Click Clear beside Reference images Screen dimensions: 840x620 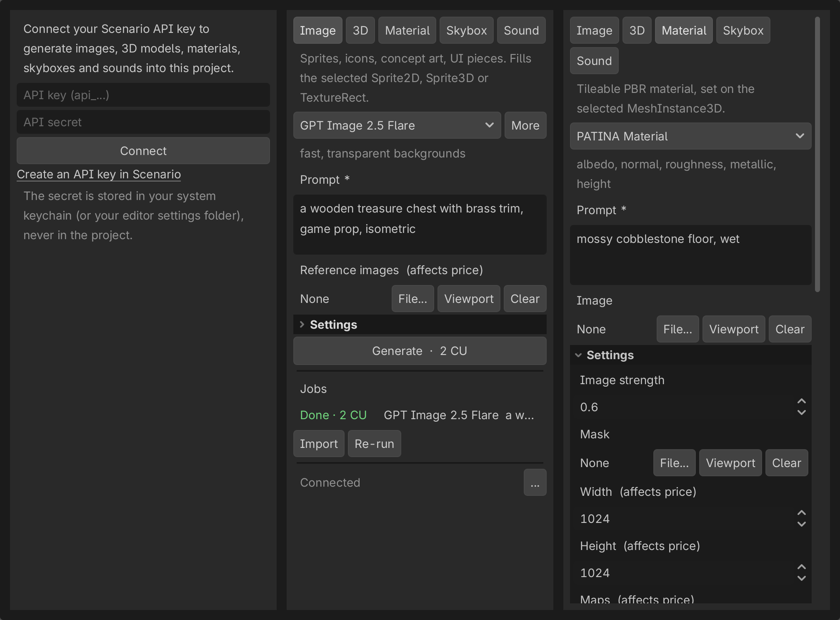[x=525, y=299]
